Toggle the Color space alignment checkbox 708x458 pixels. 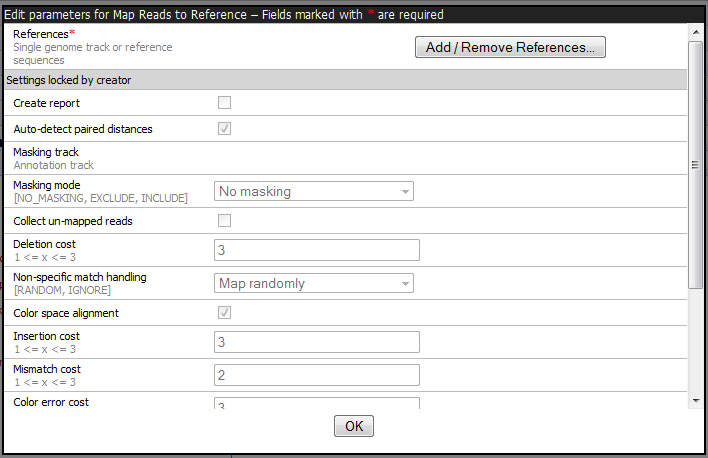coord(225,313)
